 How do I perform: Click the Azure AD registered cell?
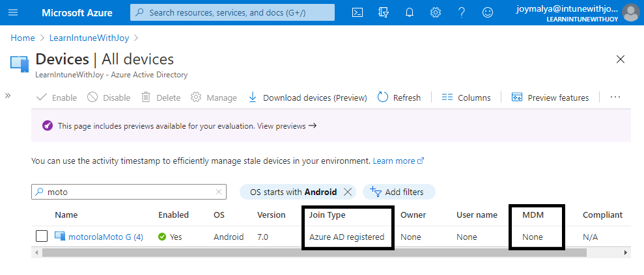pos(347,237)
